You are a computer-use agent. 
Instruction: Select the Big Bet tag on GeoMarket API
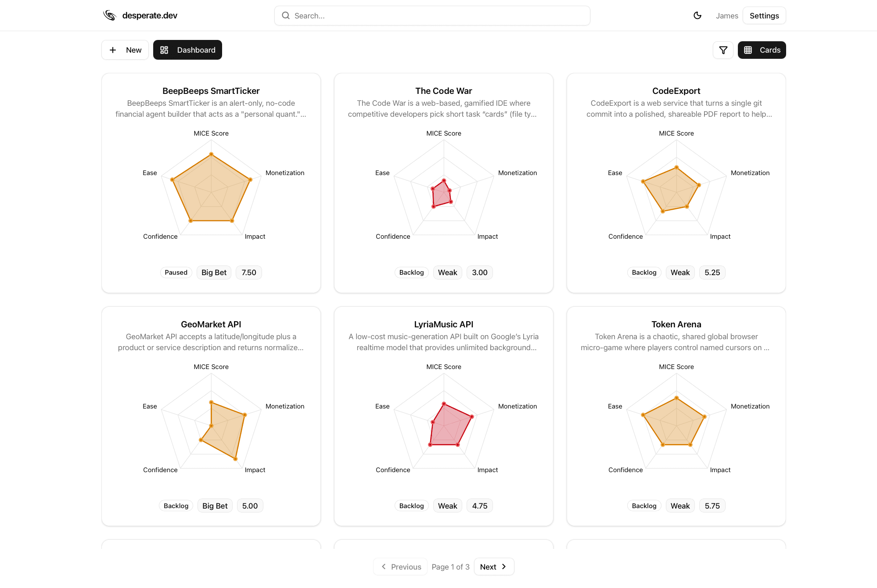click(x=215, y=506)
